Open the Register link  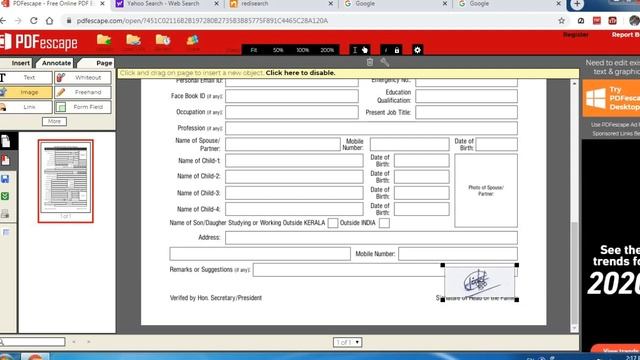pos(576,35)
